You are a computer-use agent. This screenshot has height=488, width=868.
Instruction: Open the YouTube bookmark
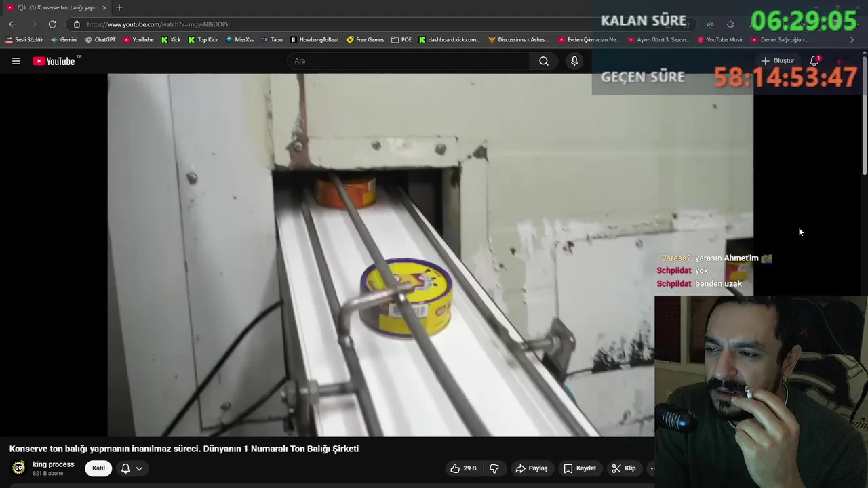click(x=138, y=40)
